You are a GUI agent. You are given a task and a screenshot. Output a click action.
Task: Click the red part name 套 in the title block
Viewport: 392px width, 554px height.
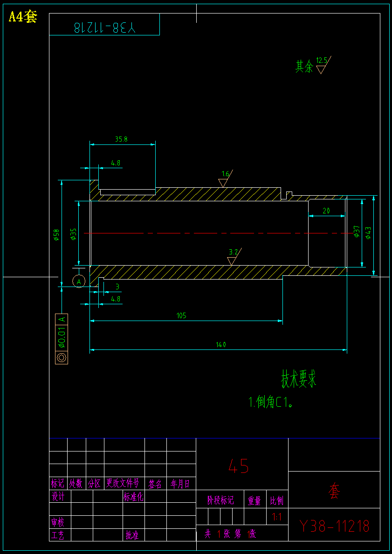pyautogui.click(x=334, y=492)
